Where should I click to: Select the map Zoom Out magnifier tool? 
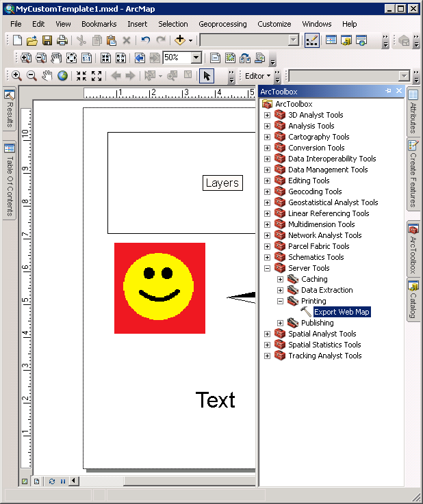pos(31,76)
